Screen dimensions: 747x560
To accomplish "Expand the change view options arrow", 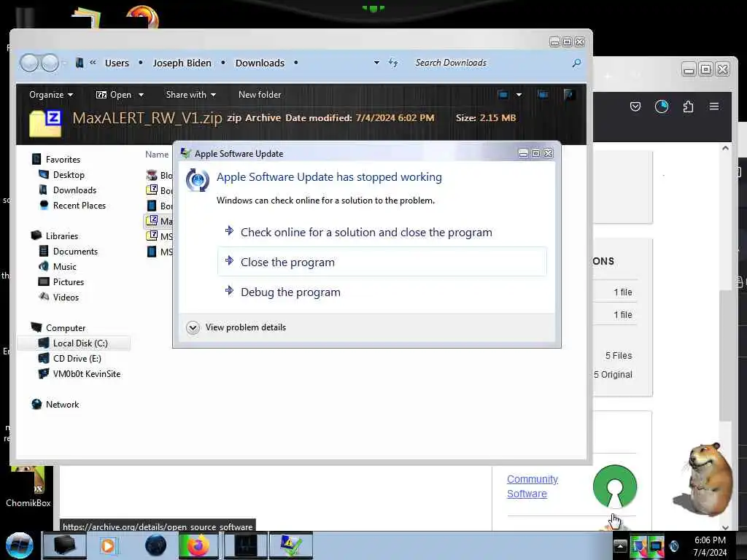I will tap(519, 94).
